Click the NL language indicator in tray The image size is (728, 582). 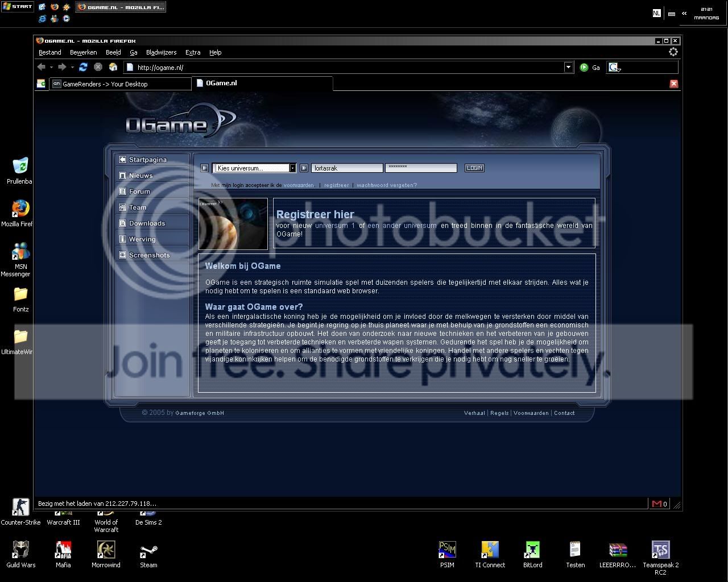tap(656, 13)
